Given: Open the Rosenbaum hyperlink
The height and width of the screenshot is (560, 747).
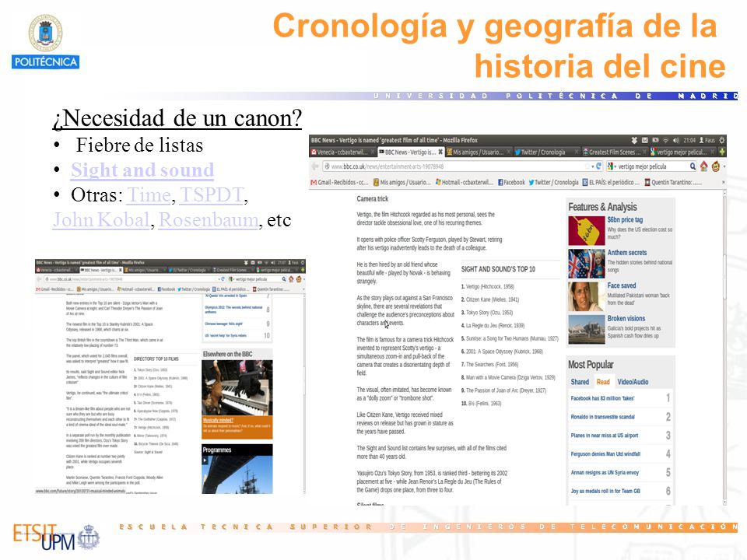Looking at the screenshot, I should click(x=209, y=219).
